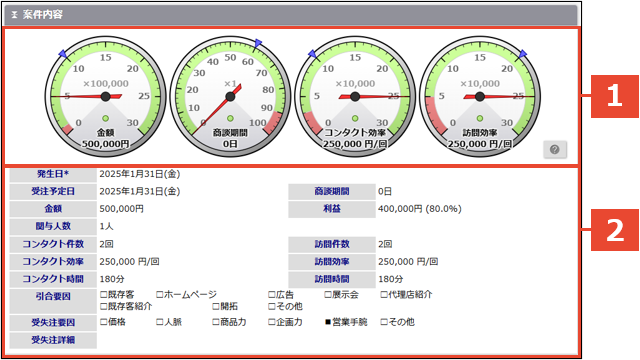The height and width of the screenshot is (360, 640).
Task: Click the 発生日* field label
Action: point(53,174)
